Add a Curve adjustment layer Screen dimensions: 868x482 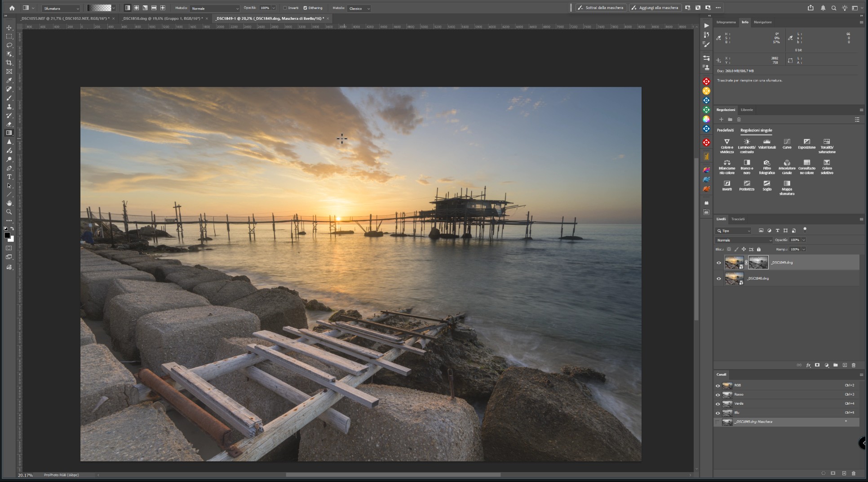(787, 144)
